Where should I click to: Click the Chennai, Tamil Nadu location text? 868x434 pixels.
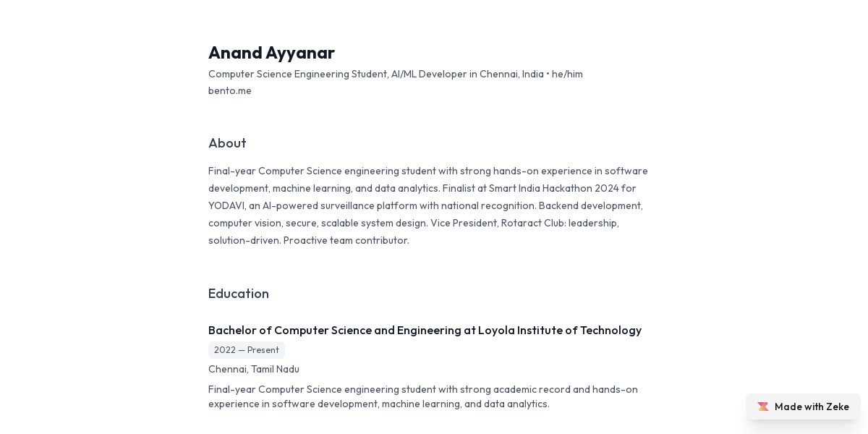[x=254, y=370]
